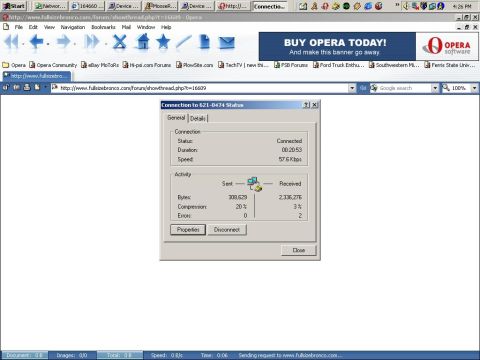Open the PlowSite.com bookmark
The width and height of the screenshot is (480, 360).
click(x=194, y=65)
